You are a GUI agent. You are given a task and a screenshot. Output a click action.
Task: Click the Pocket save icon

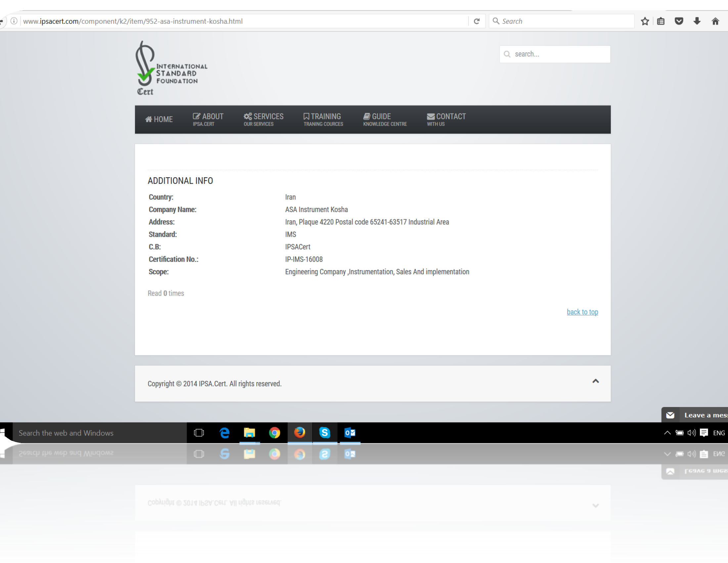pyautogui.click(x=679, y=21)
